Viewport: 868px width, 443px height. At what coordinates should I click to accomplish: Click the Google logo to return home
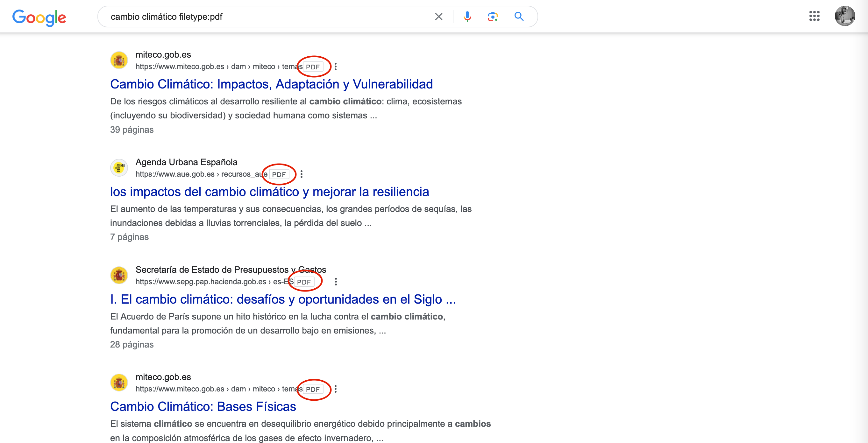point(39,18)
